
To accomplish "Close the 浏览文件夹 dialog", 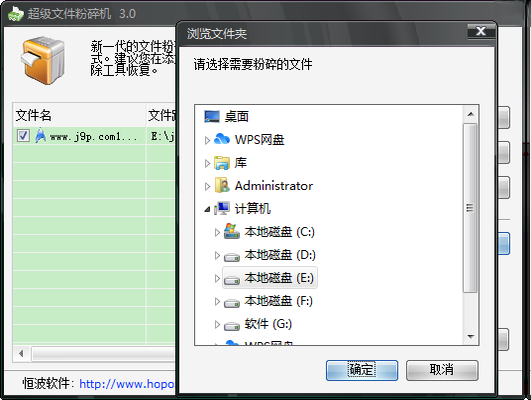I will coord(481,31).
